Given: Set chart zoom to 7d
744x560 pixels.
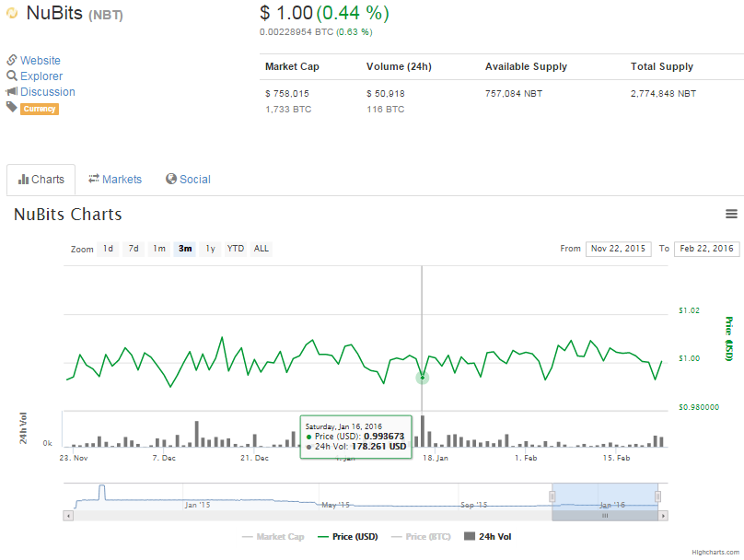Looking at the screenshot, I should pyautogui.click(x=134, y=249).
